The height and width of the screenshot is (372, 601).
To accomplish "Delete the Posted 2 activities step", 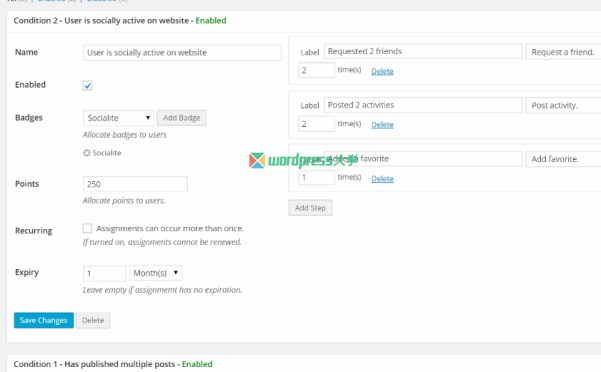I will coord(382,125).
